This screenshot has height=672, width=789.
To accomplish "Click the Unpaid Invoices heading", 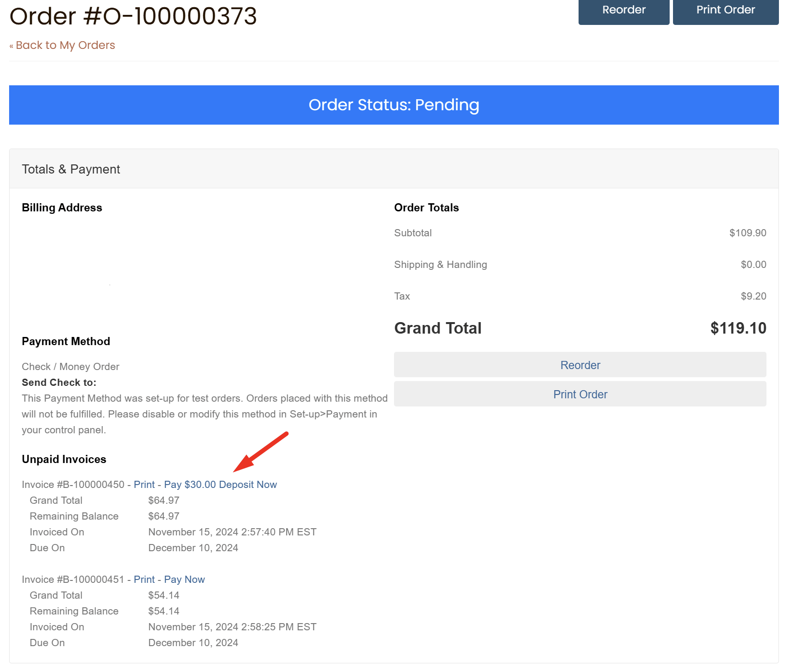I will (x=64, y=459).
